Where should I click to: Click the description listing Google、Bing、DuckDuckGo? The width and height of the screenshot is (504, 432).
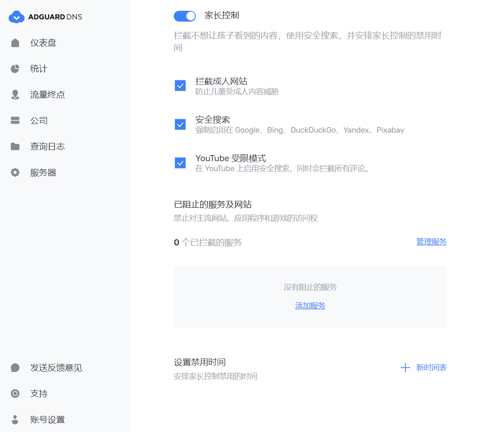(x=300, y=130)
